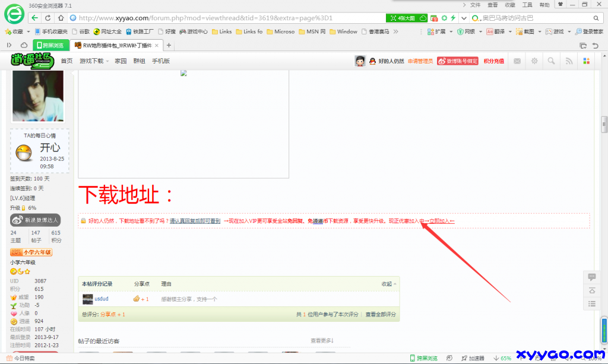Viewport: 608px width, 364px height.
Task: Open the RSS feed icon in forum header
Action: point(567,59)
